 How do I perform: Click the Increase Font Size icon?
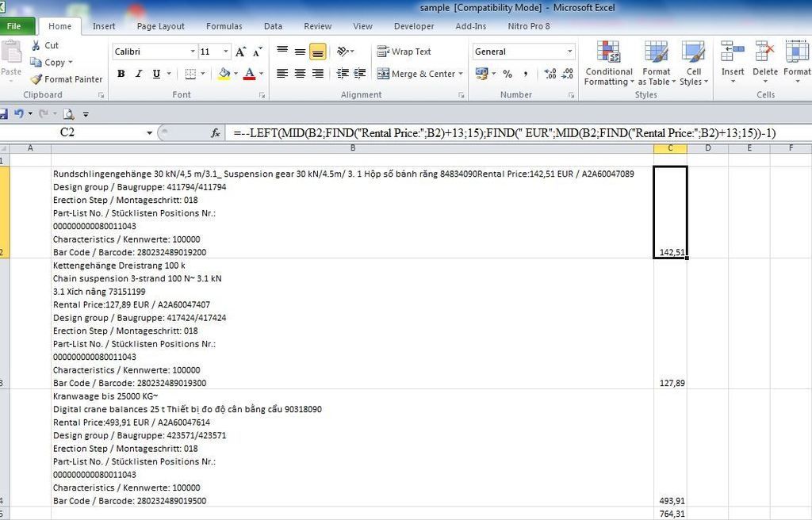coord(241,52)
